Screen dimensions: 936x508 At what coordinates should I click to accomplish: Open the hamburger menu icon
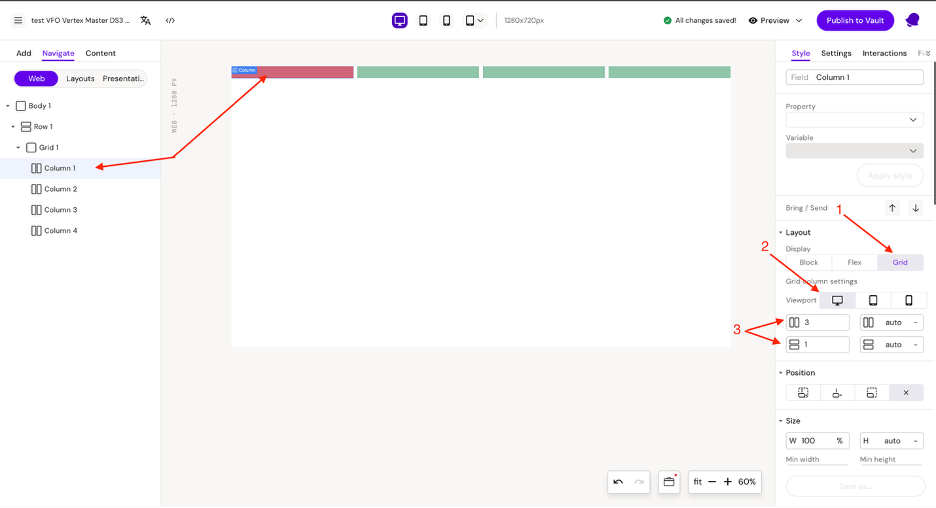(17, 20)
